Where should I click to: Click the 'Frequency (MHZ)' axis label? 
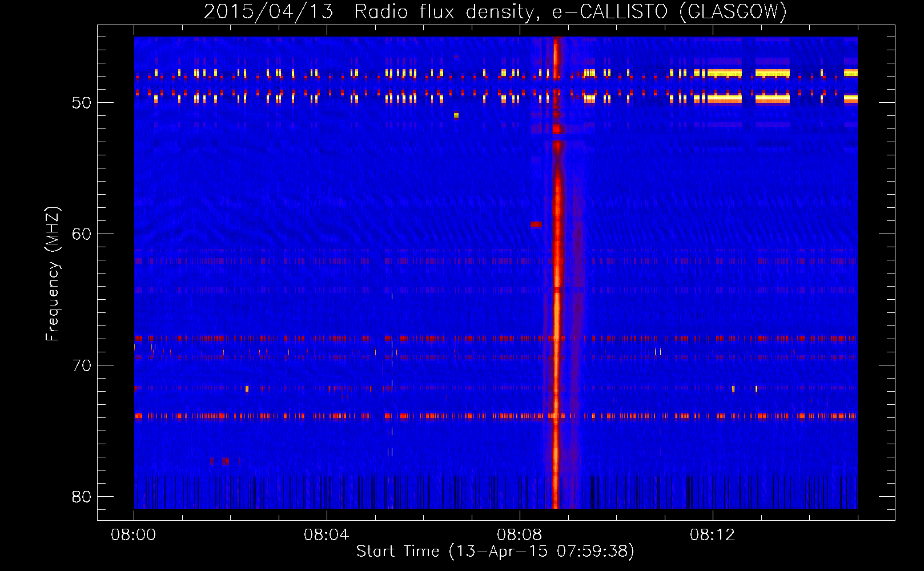pos(53,274)
